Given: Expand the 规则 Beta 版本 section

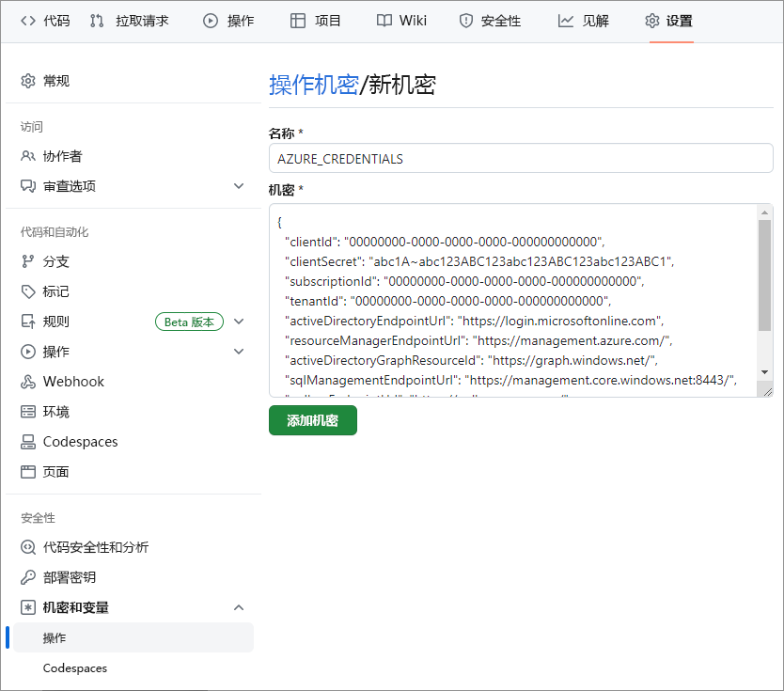Looking at the screenshot, I should pyautogui.click(x=239, y=322).
